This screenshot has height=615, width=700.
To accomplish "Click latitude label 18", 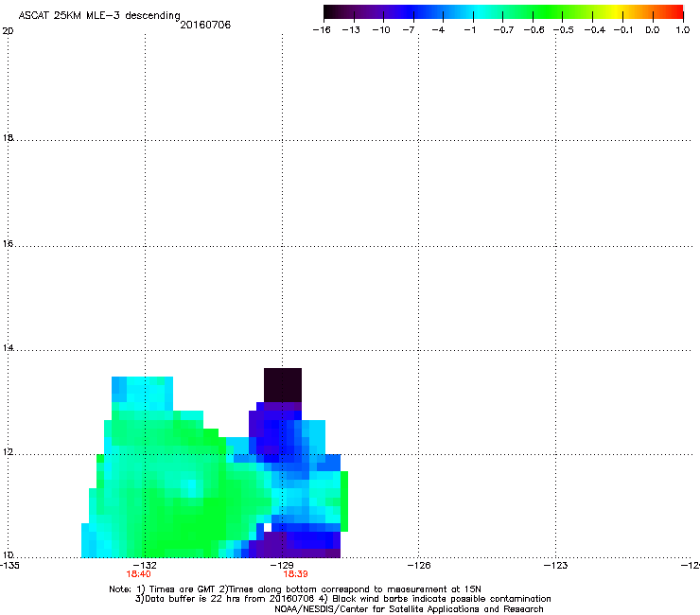I will [x=8, y=137].
